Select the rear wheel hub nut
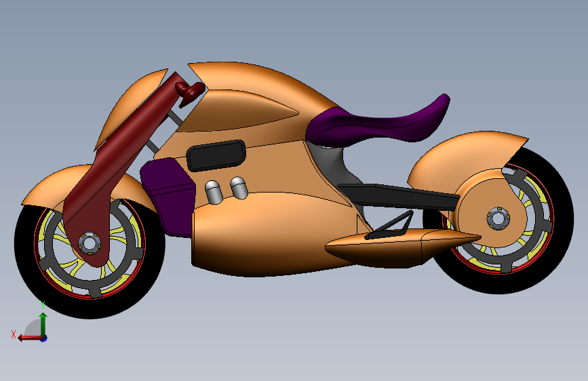 498,218
